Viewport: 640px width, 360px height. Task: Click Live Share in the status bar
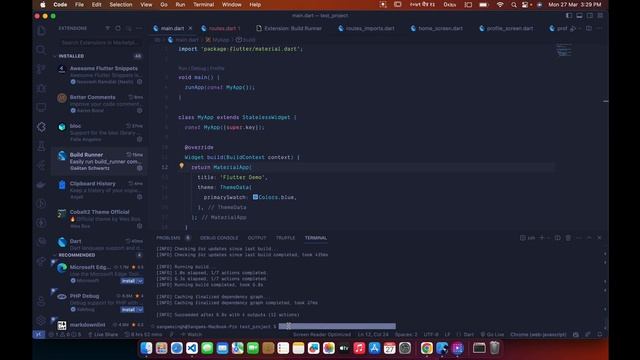pyautogui.click(x=103, y=334)
